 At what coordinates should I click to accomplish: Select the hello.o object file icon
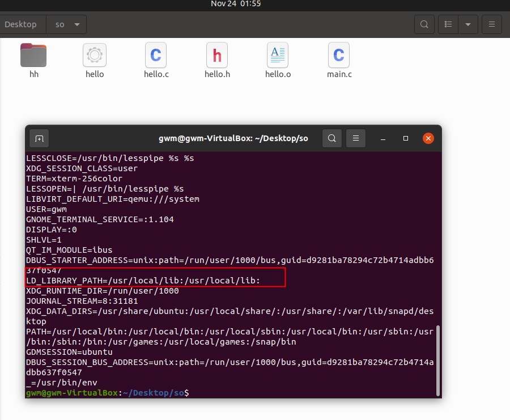point(278,55)
